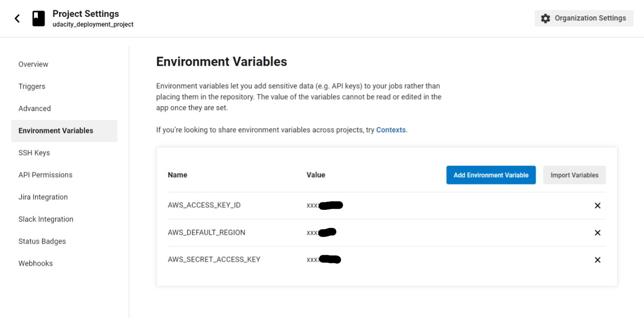
Task: Open the Triggers settings
Action: coord(32,86)
